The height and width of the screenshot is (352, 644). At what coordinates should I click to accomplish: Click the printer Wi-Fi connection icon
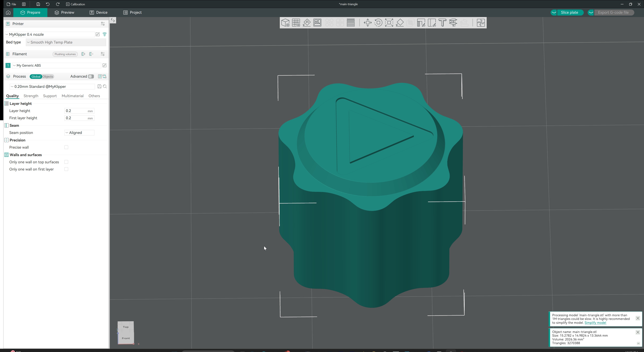105,34
